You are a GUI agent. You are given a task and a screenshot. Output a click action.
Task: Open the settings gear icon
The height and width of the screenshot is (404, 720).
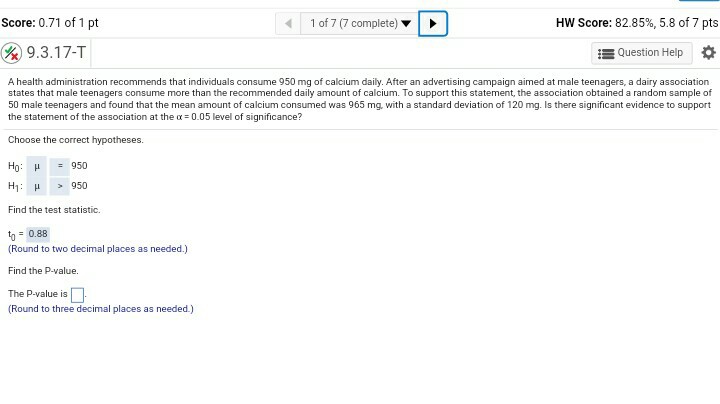[x=708, y=53]
